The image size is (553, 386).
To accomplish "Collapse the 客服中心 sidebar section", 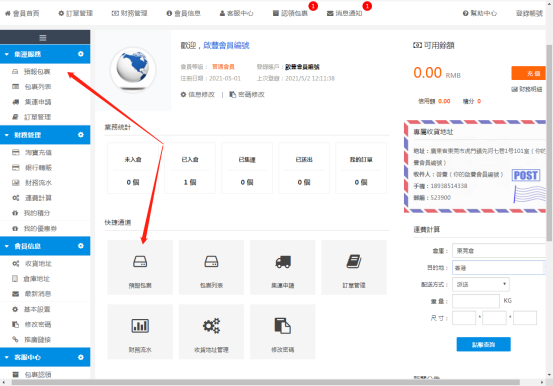I will click(x=7, y=357).
